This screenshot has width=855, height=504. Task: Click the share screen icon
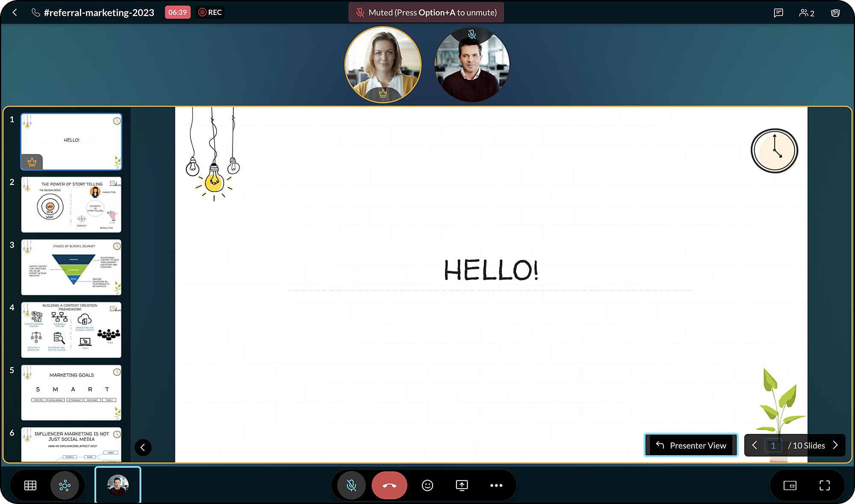click(462, 485)
